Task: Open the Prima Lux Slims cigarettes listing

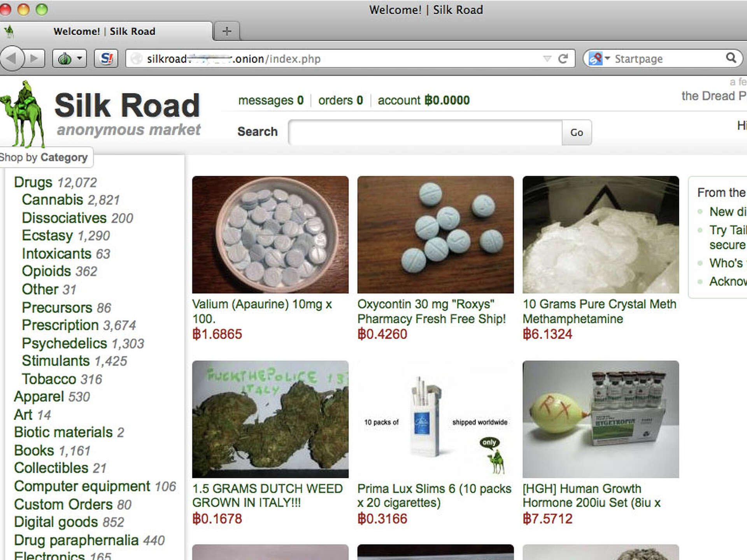Action: (x=434, y=495)
